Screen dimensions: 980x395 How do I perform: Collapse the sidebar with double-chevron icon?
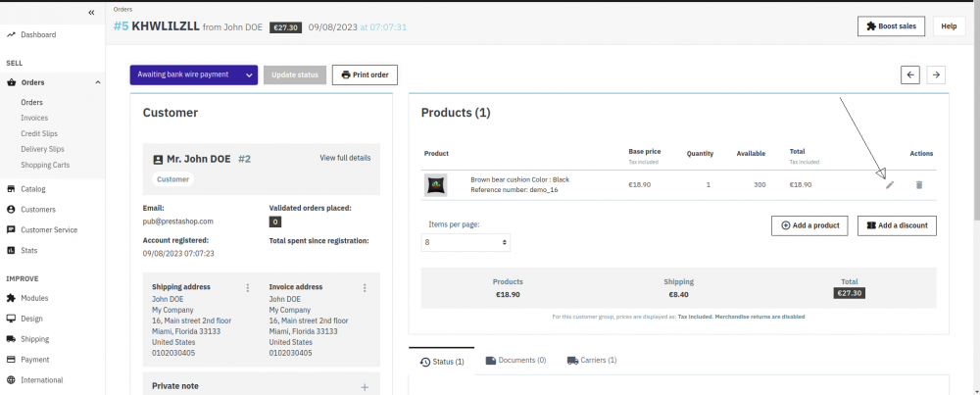click(91, 13)
